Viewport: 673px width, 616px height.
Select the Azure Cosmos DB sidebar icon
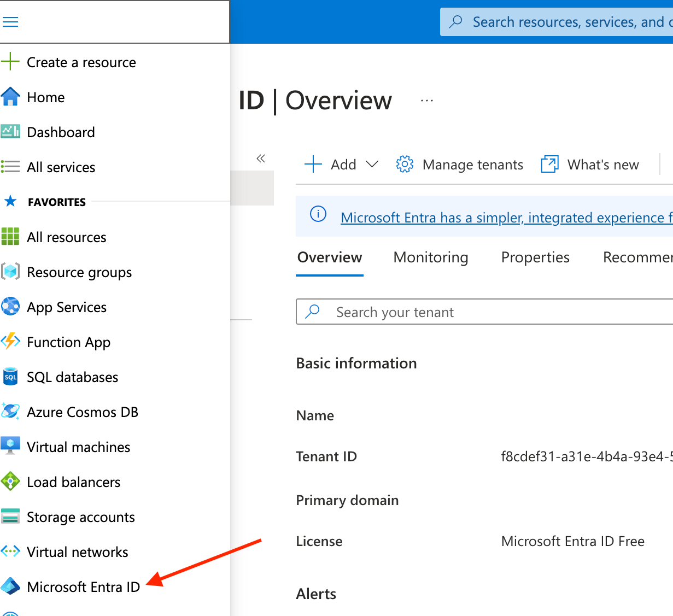pos(11,412)
